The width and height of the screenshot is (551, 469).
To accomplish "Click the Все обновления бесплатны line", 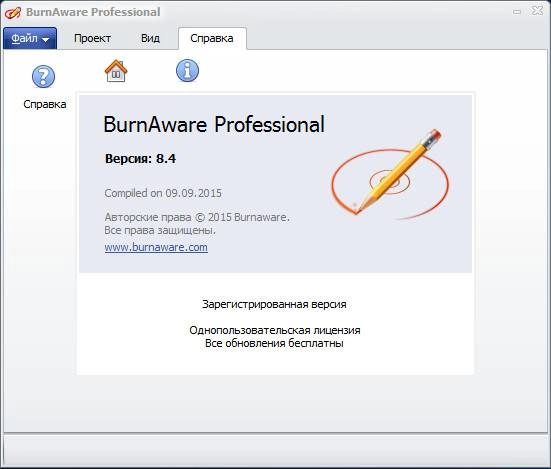I will point(274,343).
